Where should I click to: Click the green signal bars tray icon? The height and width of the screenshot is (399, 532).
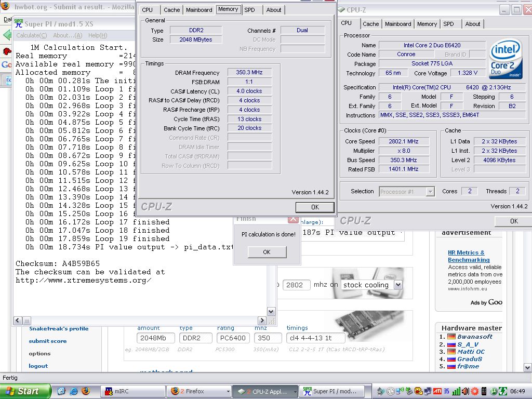pos(456,391)
